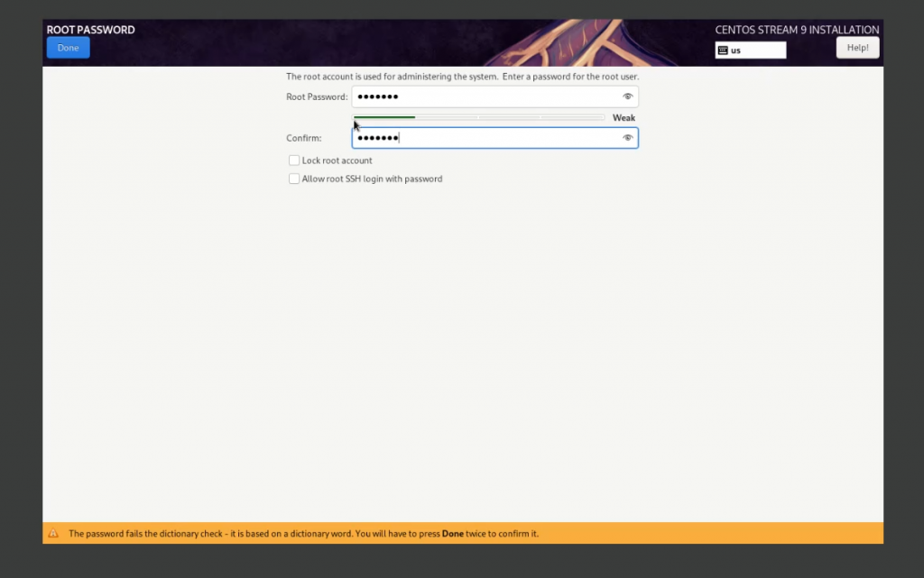Click the blue Done button

click(68, 48)
